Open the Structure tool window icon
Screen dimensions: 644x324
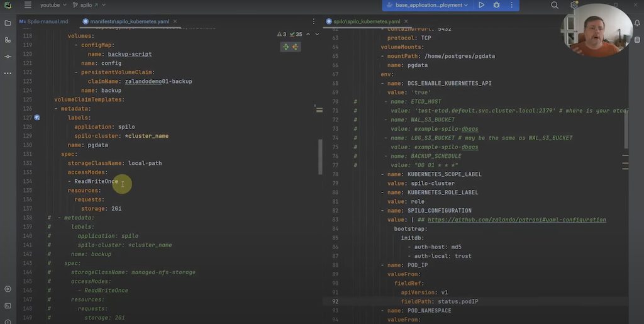[x=8, y=40]
